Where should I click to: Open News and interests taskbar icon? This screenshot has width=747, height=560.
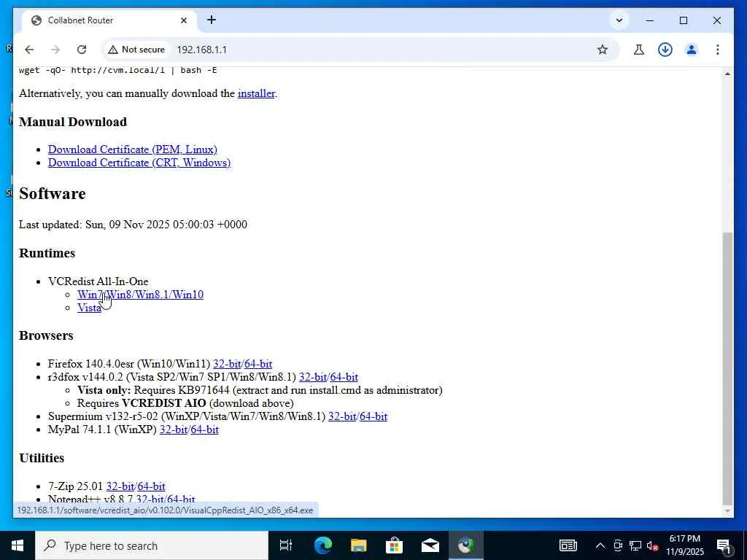click(568, 545)
